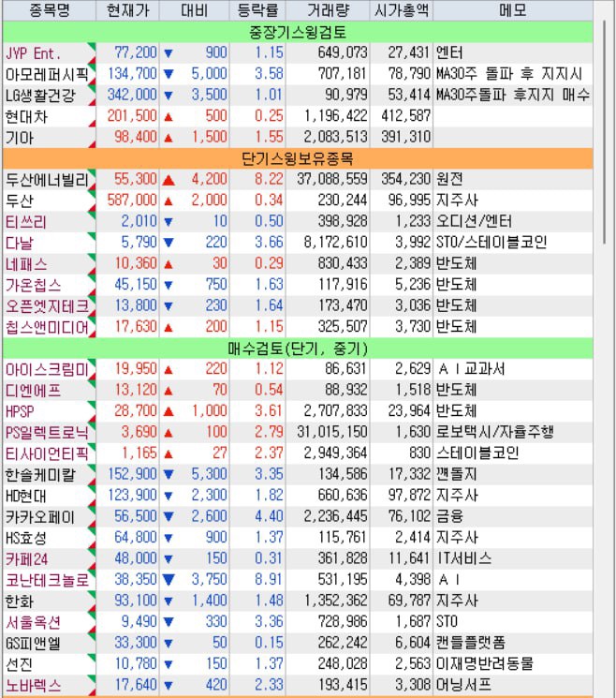Select stock 서울옥션

coord(49,622)
